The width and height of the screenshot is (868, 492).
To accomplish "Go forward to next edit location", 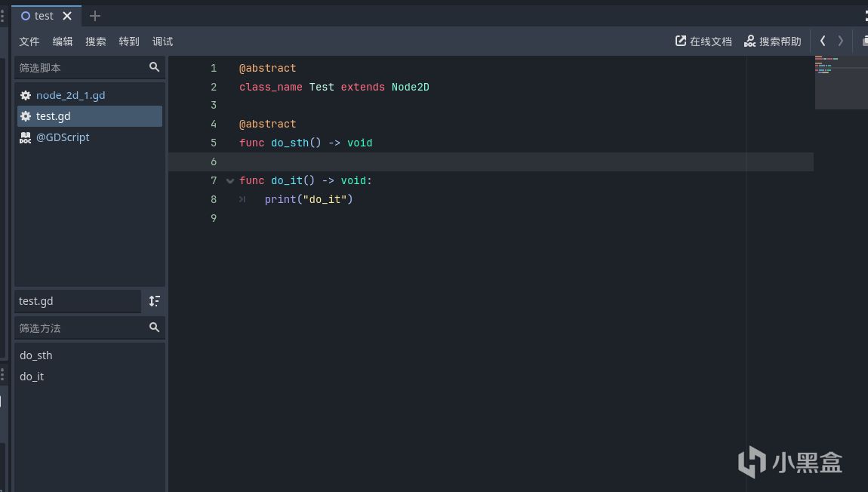I will pyautogui.click(x=841, y=41).
